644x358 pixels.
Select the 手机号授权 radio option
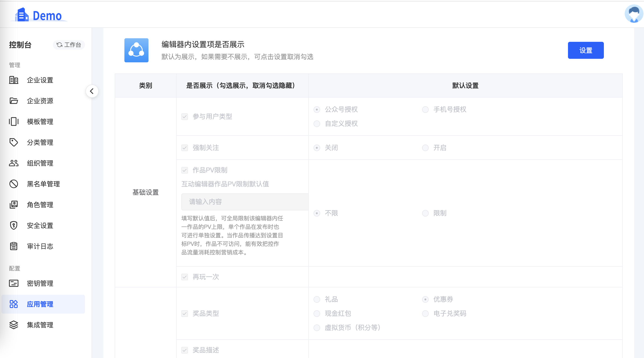[x=425, y=110]
